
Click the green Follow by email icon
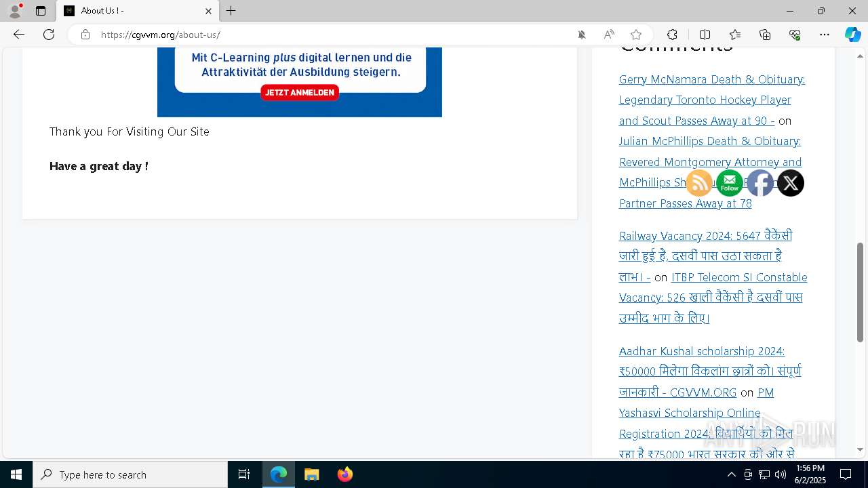click(730, 183)
